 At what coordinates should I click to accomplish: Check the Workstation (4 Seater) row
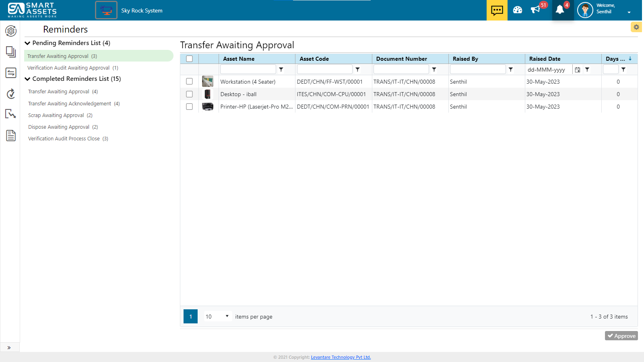click(x=190, y=82)
